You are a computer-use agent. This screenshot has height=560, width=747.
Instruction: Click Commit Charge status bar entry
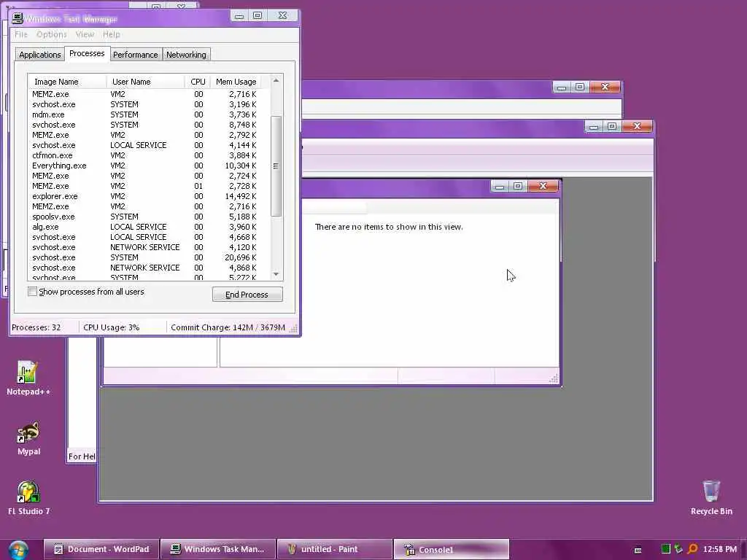(x=228, y=327)
